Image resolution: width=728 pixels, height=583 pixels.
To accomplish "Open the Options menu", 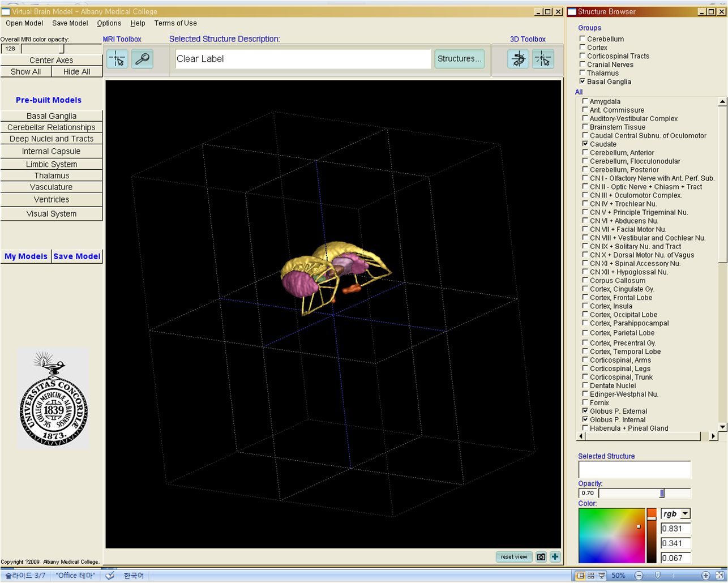I will coord(109,23).
